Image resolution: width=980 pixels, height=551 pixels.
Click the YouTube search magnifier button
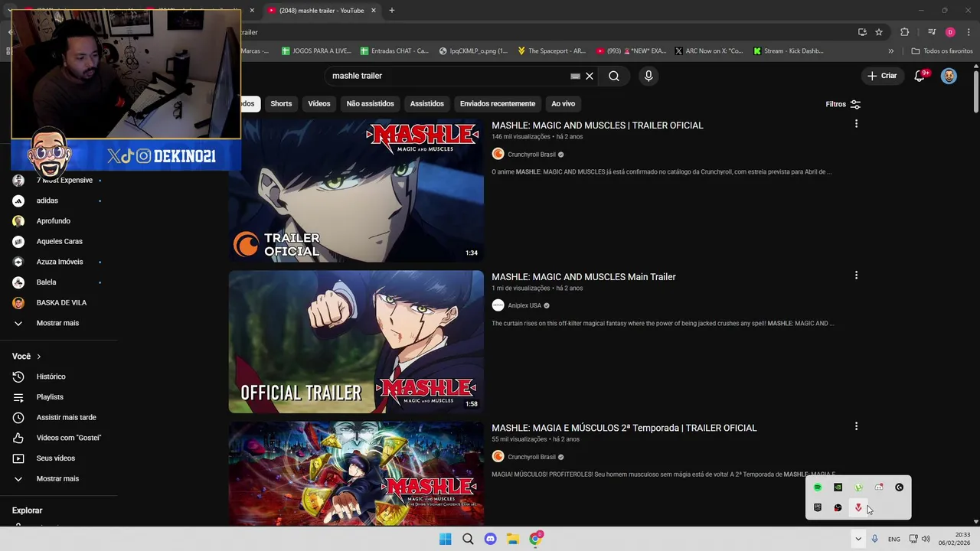pyautogui.click(x=614, y=76)
